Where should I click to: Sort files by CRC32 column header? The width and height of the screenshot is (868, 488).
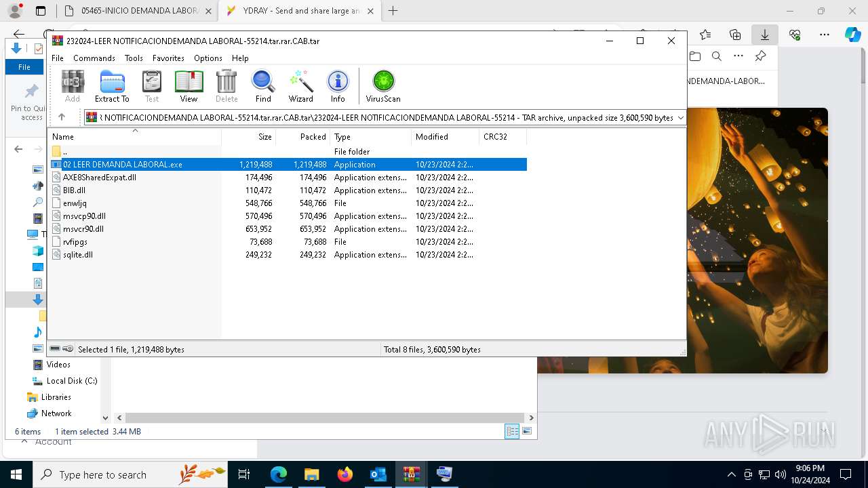pyautogui.click(x=502, y=137)
